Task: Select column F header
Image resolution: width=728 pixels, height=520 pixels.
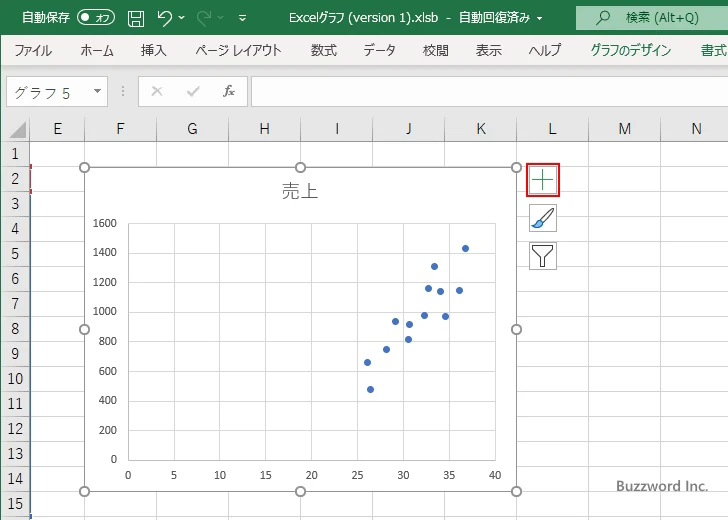Action: click(x=120, y=129)
